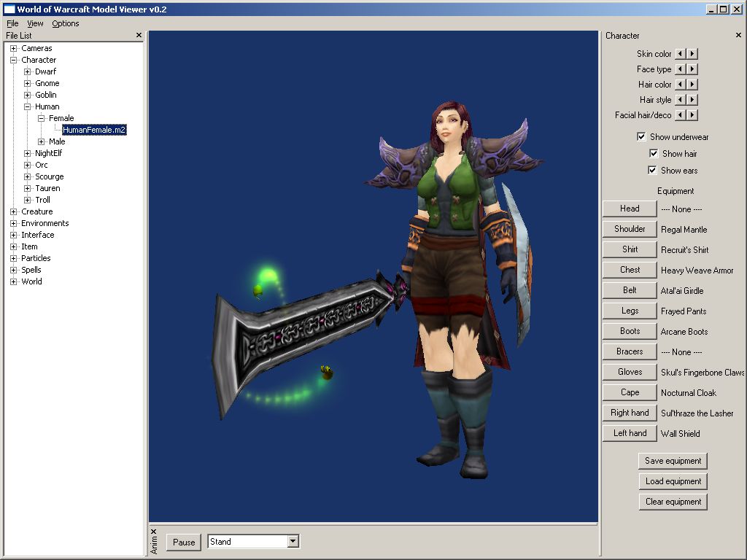Viewport: 747px width, 560px height.
Task: Click previous Face type arrow
Action: [681, 69]
